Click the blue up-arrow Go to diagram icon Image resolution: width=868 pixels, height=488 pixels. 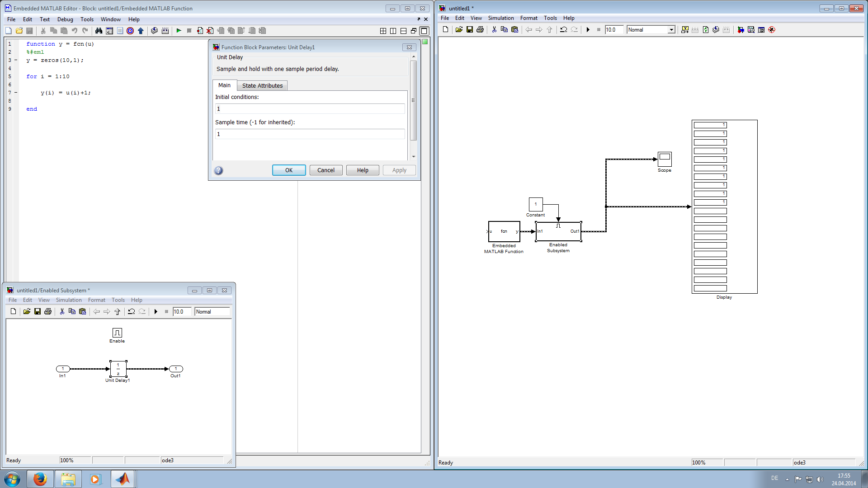pos(141,31)
